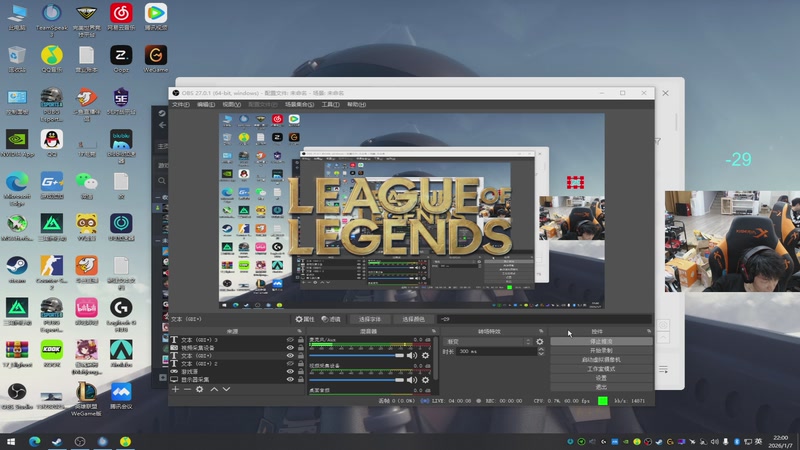Open the NVIDIA App desktop icon
The image size is (800, 450).
[17, 143]
